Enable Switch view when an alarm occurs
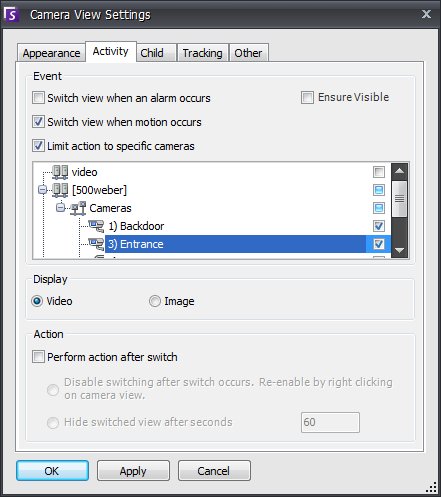 38,98
